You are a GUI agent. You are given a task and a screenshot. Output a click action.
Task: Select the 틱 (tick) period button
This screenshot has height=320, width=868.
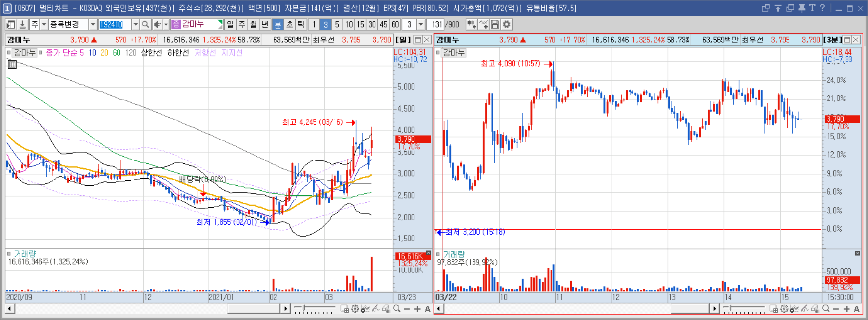tap(301, 24)
